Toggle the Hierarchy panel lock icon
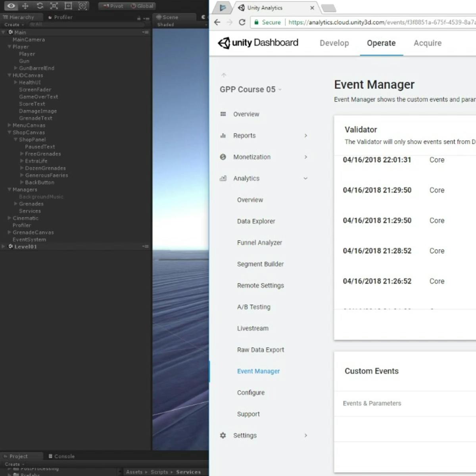Image resolution: width=476 pixels, height=476 pixels. (x=139, y=18)
